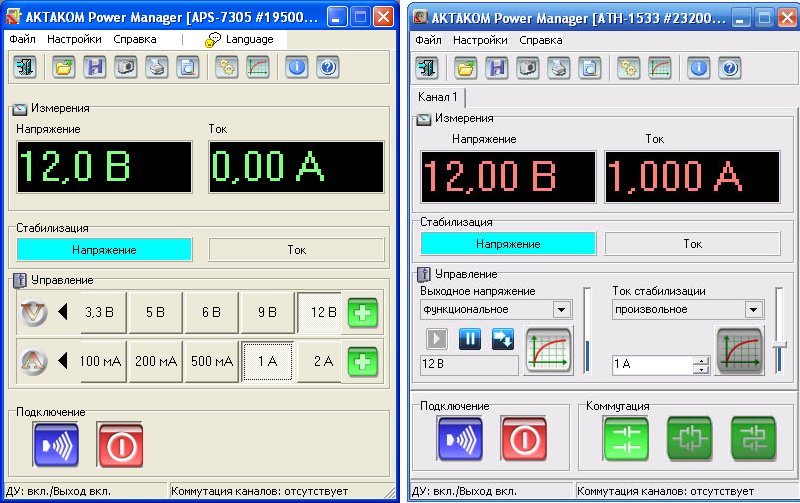The height and width of the screenshot is (503, 800).
Task: Add voltage preset with green plus button
Action: [363, 312]
